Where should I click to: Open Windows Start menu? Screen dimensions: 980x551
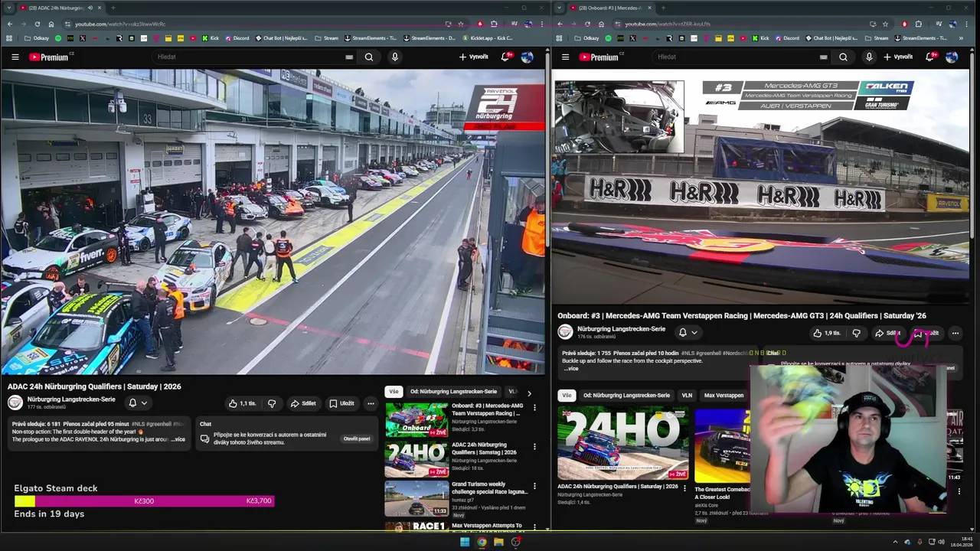(465, 542)
